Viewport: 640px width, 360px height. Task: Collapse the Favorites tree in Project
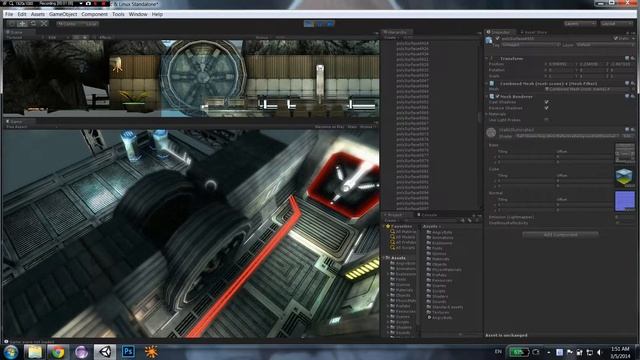pos(384,226)
